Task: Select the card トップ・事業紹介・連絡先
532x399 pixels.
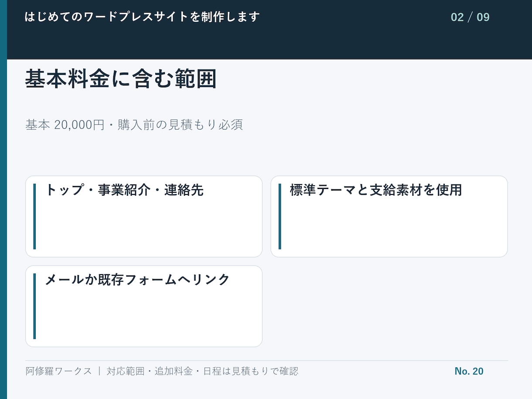Action: 144,217
